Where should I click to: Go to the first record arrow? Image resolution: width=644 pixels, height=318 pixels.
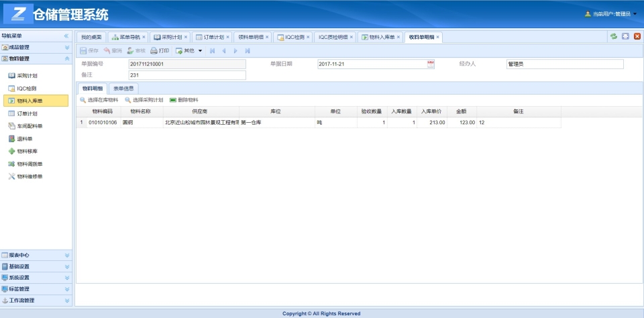coord(213,50)
